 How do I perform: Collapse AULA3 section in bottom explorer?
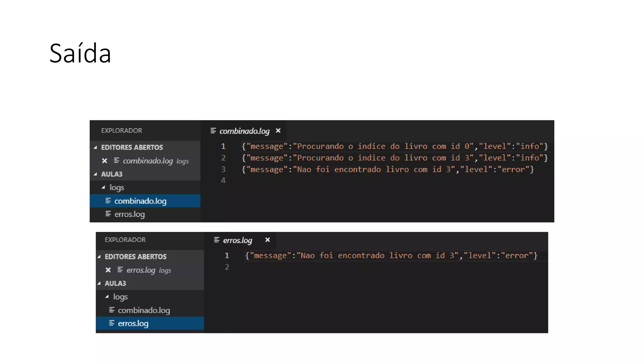[x=99, y=283]
